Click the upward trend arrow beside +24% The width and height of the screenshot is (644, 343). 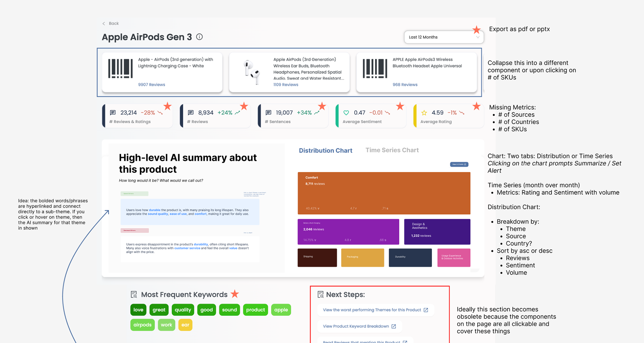[237, 113]
